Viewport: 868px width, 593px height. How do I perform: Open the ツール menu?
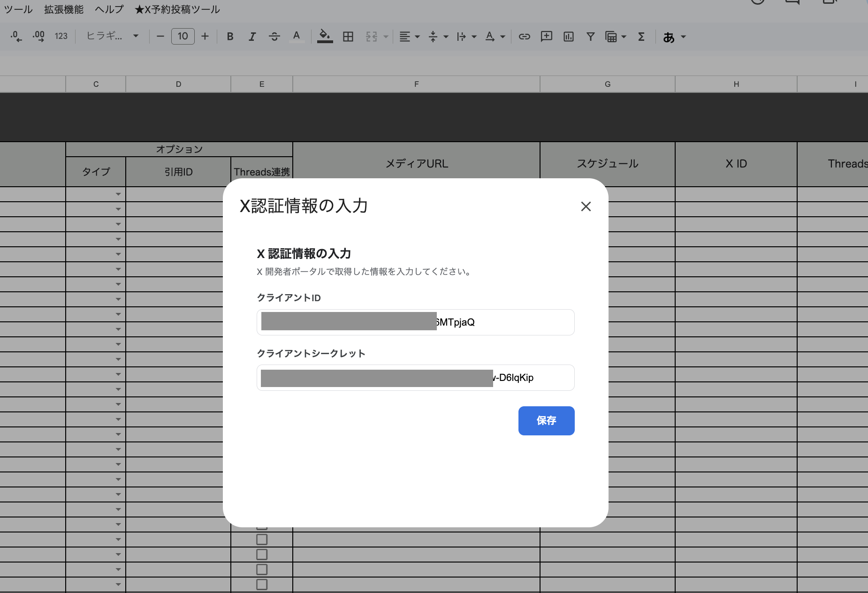click(18, 9)
